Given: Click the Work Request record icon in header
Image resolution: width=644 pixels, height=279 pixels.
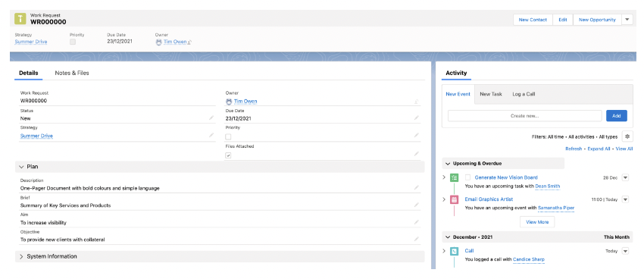Looking at the screenshot, I should [x=20, y=19].
